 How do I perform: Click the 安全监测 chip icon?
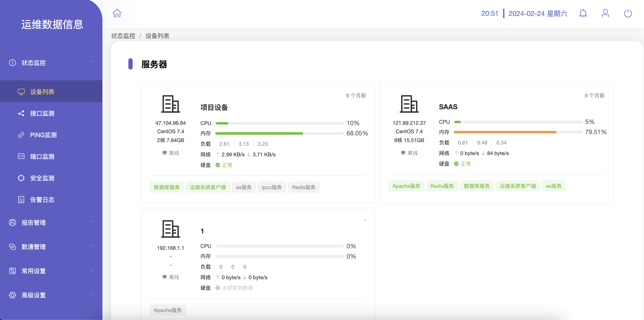(21, 178)
